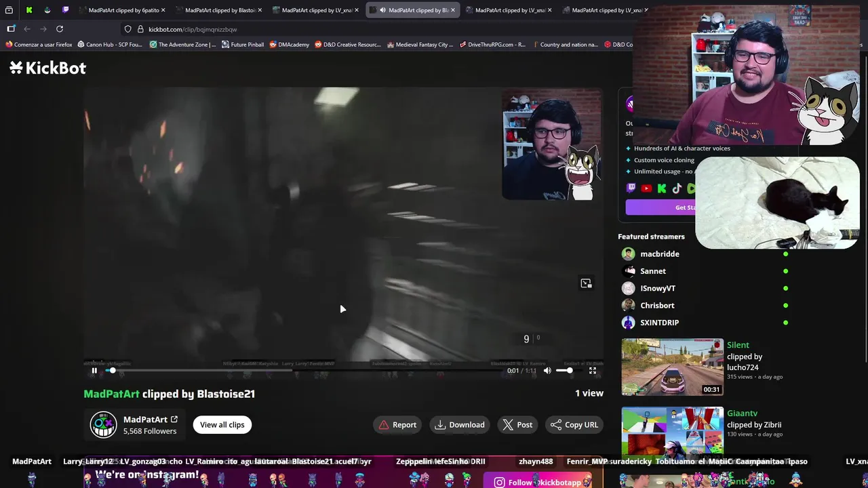Click the purple Get Started ad button
The width and height of the screenshot is (868, 488).
coord(661,207)
